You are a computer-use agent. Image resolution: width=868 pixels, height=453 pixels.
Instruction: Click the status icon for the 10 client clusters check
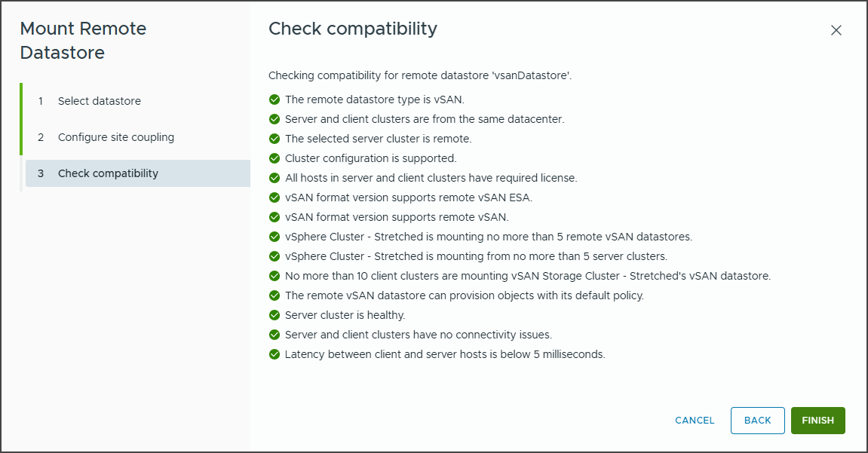point(274,275)
